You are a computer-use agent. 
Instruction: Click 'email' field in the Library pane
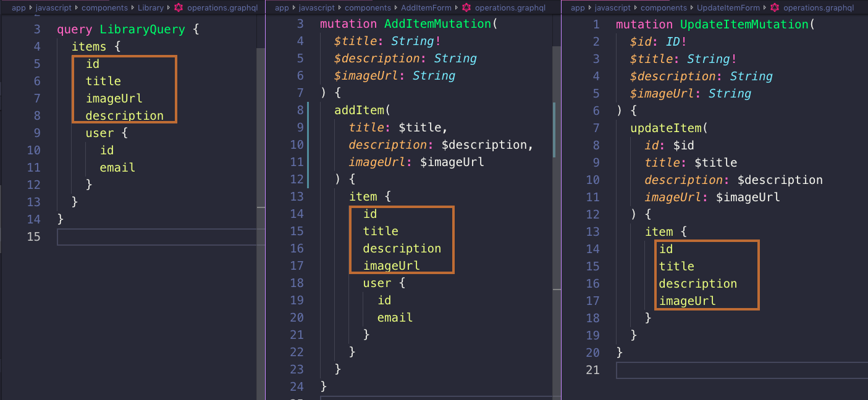tap(117, 167)
